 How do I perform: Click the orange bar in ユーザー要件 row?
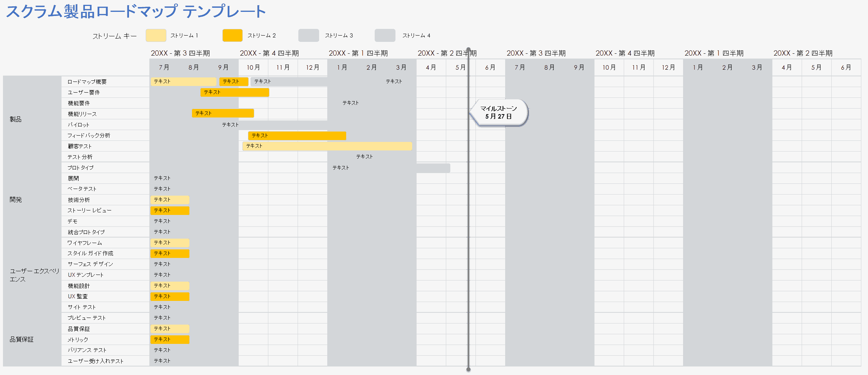[x=235, y=92]
